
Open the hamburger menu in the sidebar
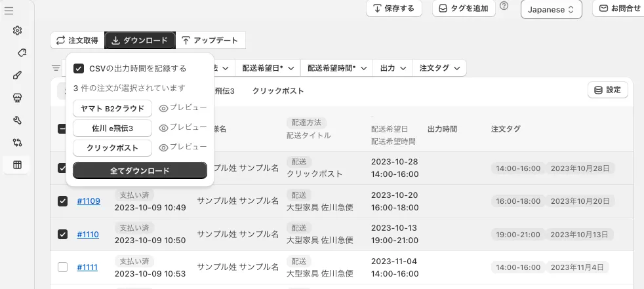(9, 10)
